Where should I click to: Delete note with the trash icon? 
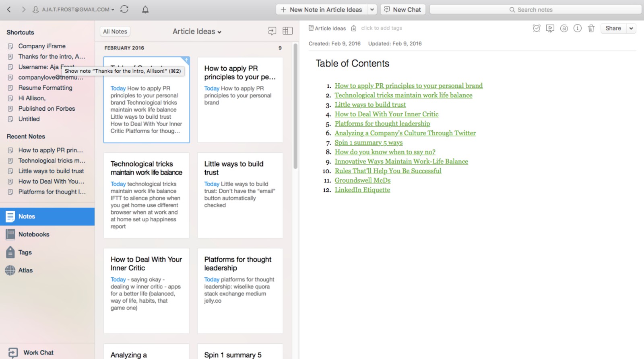point(591,28)
